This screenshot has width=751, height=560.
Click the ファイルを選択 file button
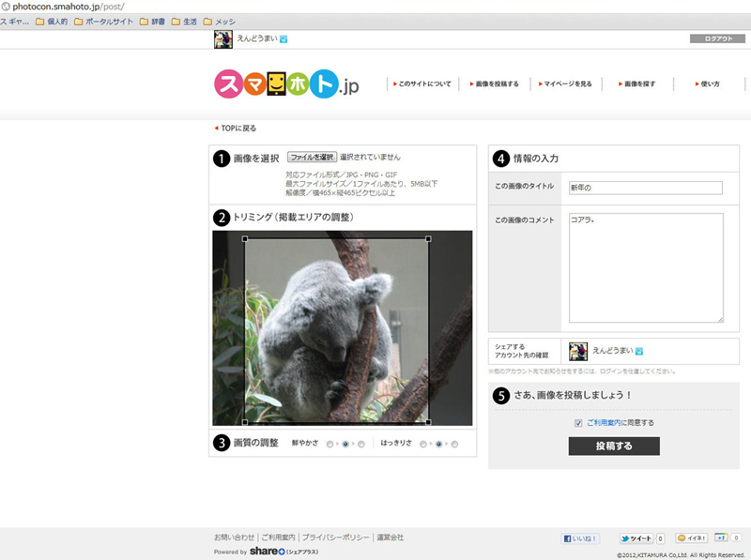pos(312,158)
